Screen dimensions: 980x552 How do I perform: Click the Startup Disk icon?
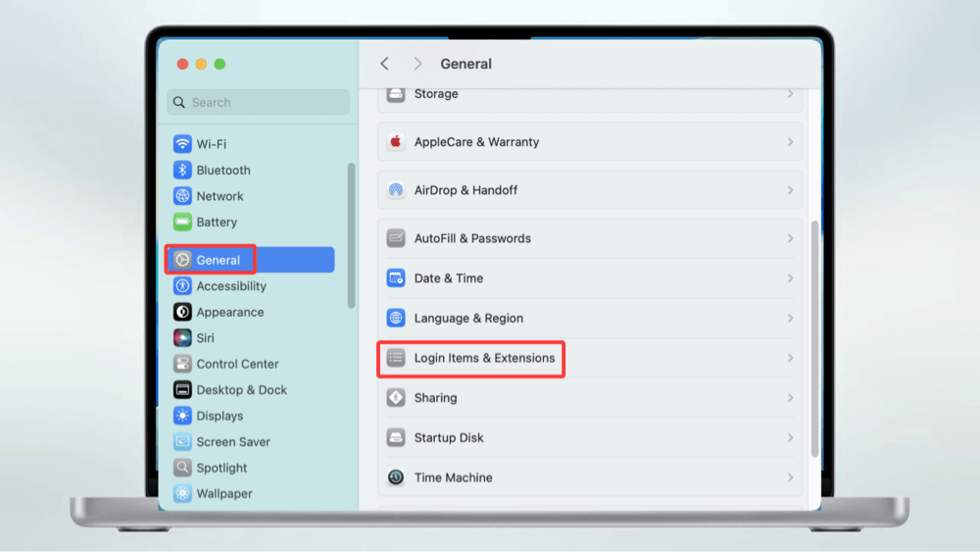(396, 437)
